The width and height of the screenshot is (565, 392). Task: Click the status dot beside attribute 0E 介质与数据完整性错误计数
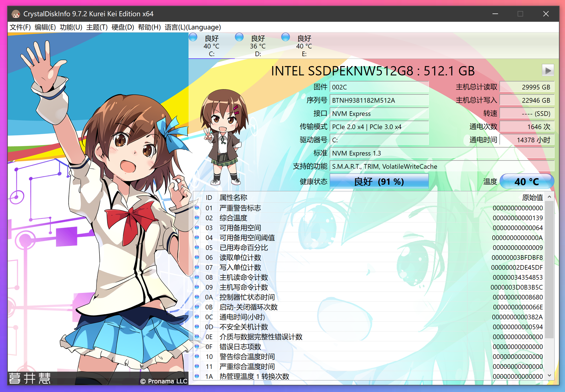click(x=197, y=337)
